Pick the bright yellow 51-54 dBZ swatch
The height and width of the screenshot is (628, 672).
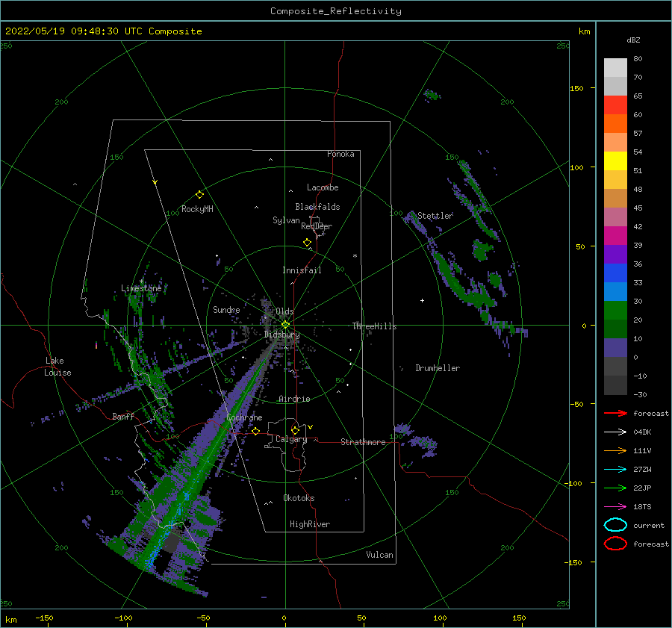[x=615, y=161]
